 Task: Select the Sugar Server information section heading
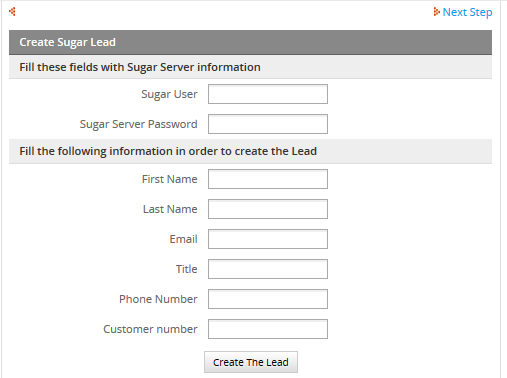tap(250, 67)
